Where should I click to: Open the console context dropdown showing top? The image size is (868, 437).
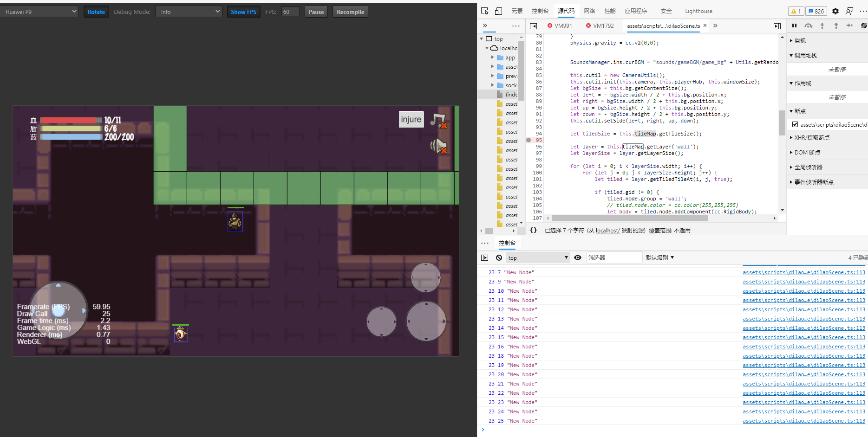pos(538,257)
